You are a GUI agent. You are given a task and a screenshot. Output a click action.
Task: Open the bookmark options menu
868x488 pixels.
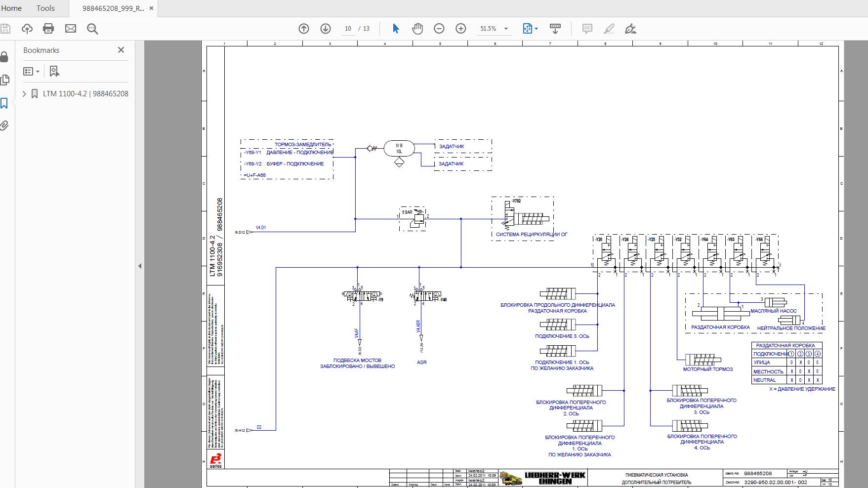click(x=31, y=71)
